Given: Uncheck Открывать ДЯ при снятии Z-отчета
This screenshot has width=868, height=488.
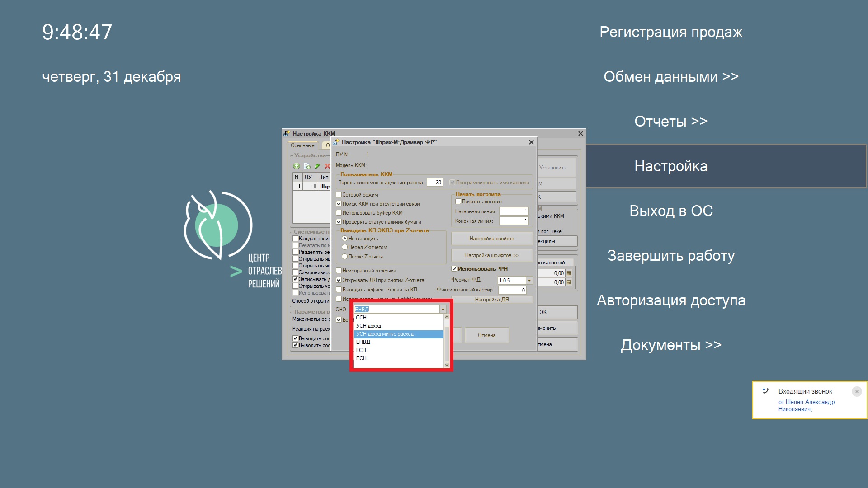Looking at the screenshot, I should coord(339,280).
